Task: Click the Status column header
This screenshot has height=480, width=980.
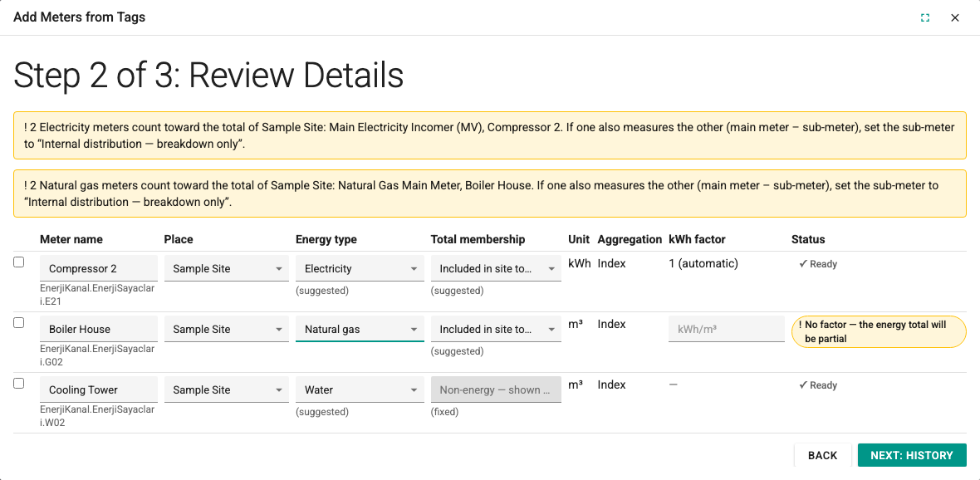Action: 808,239
